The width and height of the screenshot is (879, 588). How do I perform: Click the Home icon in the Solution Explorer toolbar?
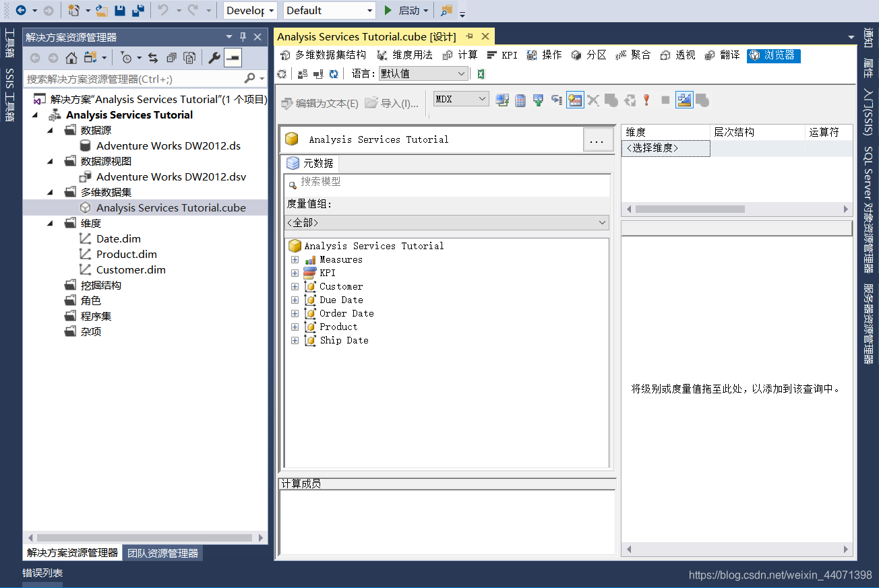pyautogui.click(x=71, y=58)
